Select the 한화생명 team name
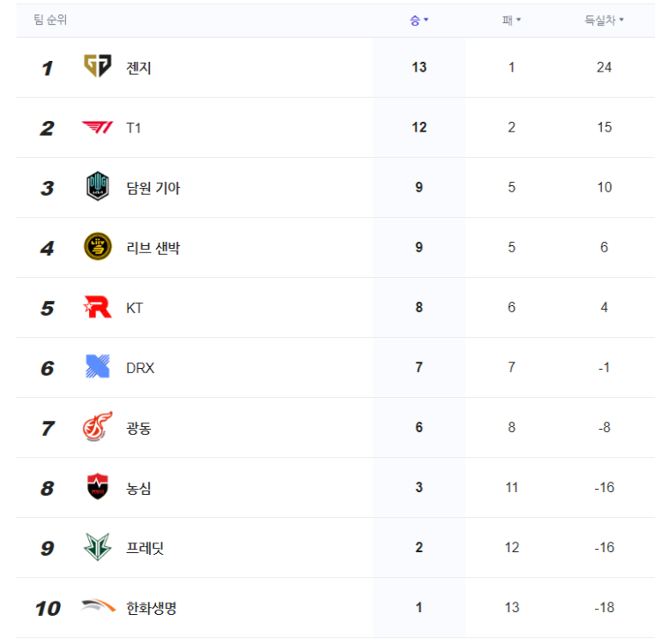 pos(152,608)
